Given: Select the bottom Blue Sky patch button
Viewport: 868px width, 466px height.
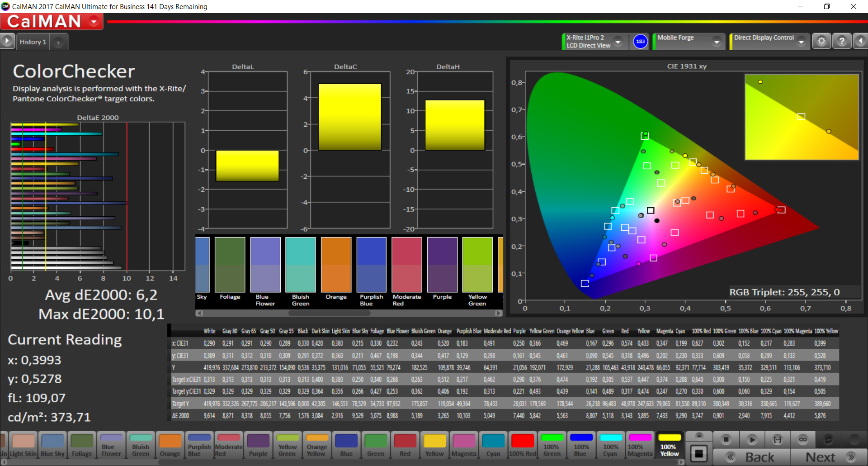Looking at the screenshot, I should pyautogui.click(x=52, y=445).
